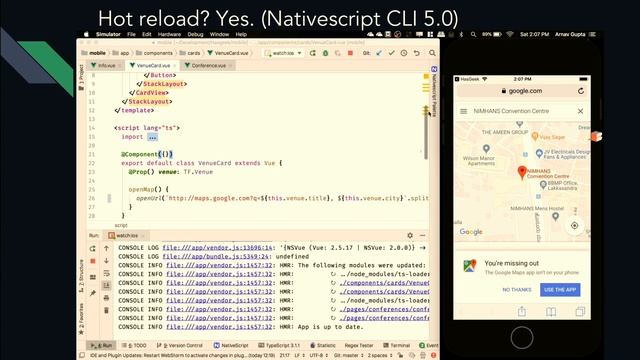The width and height of the screenshot is (640, 360).
Task: Click the print icon in Run console
Action: pos(107,298)
